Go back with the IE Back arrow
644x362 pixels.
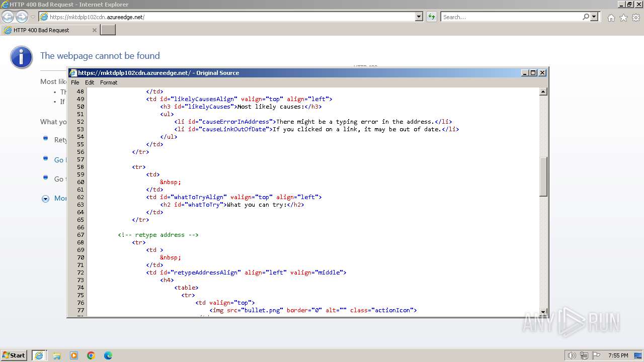tap(8, 17)
